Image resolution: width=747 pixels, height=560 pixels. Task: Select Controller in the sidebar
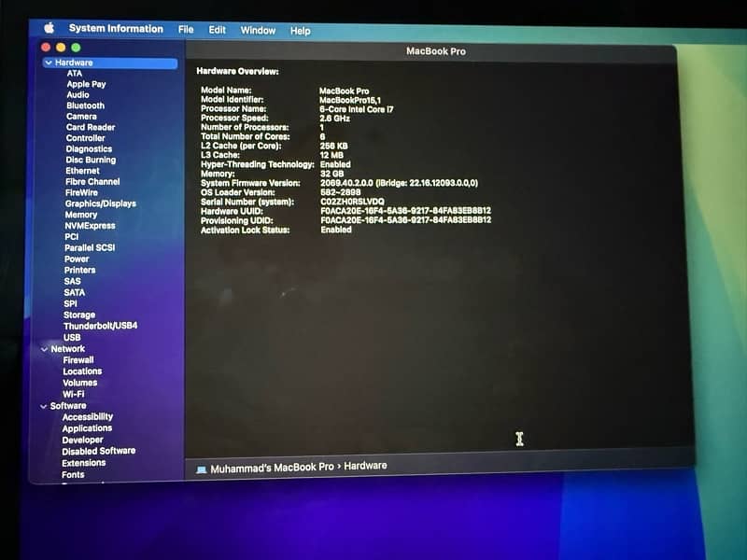pyautogui.click(x=85, y=138)
